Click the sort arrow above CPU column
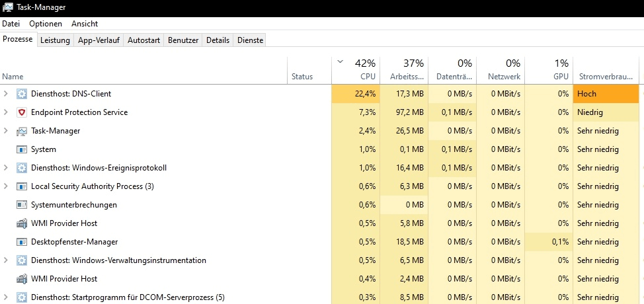The height and width of the screenshot is (304, 644). click(x=340, y=62)
